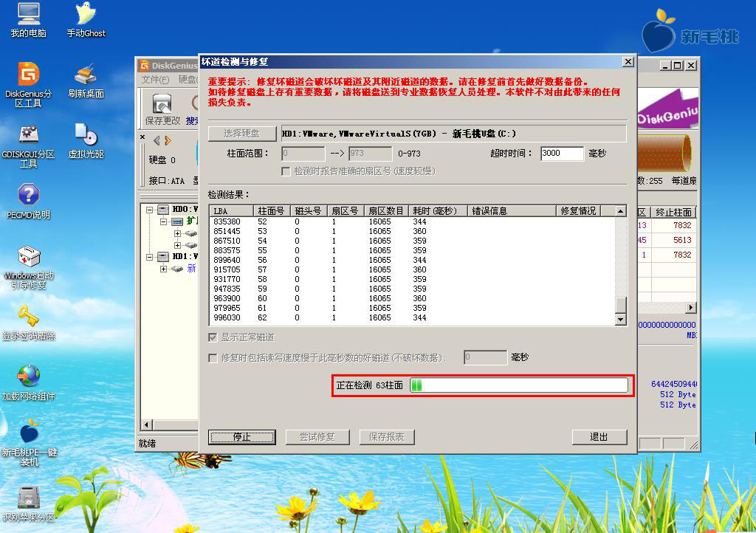756x533 pixels.
Task: Sort results by 扇区号 column header
Action: pos(346,211)
